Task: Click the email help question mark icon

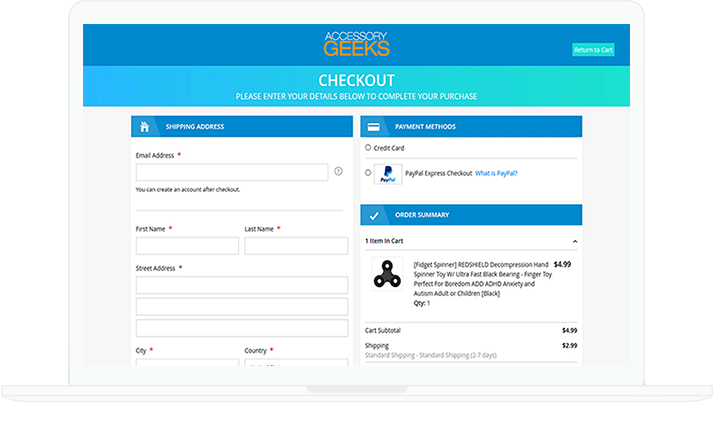Action: coord(338,172)
